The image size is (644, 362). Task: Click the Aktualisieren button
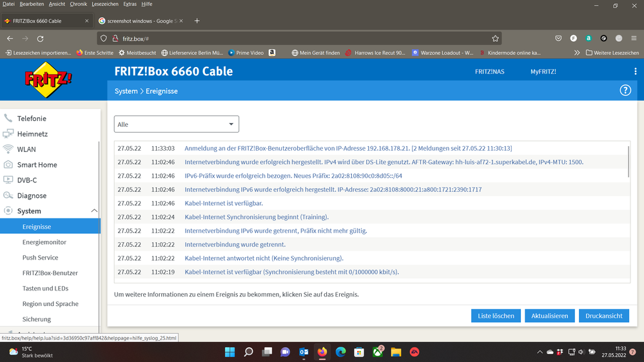[x=549, y=316]
